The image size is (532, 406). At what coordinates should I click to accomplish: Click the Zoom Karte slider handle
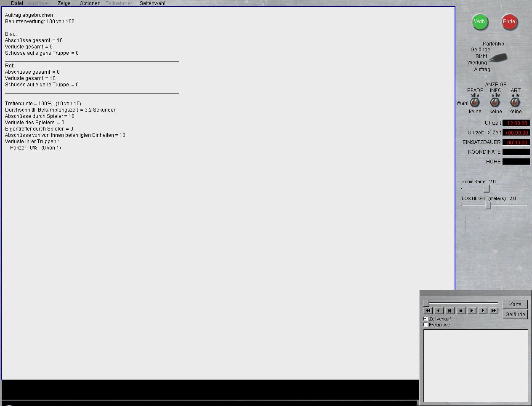(x=486, y=189)
